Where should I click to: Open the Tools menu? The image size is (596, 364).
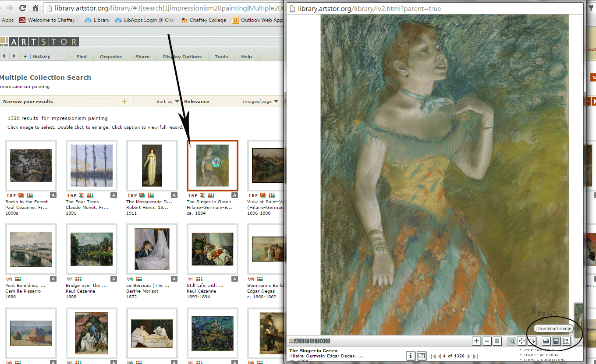point(221,57)
